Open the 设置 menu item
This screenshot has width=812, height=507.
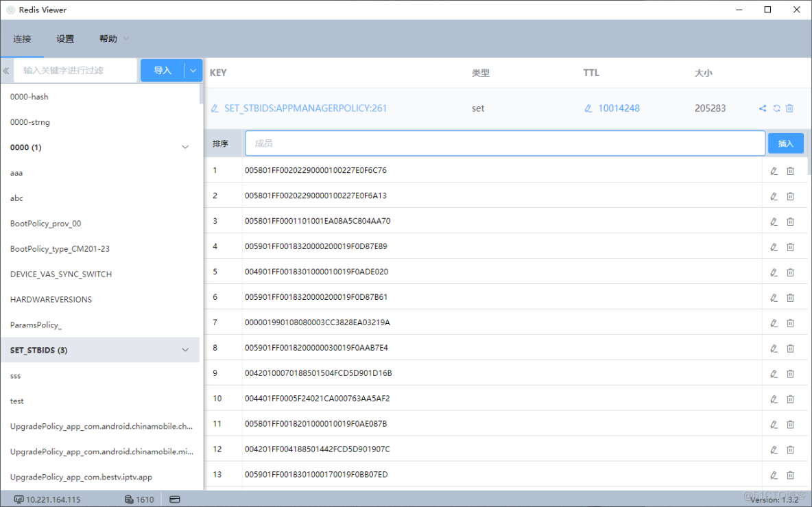tap(65, 39)
